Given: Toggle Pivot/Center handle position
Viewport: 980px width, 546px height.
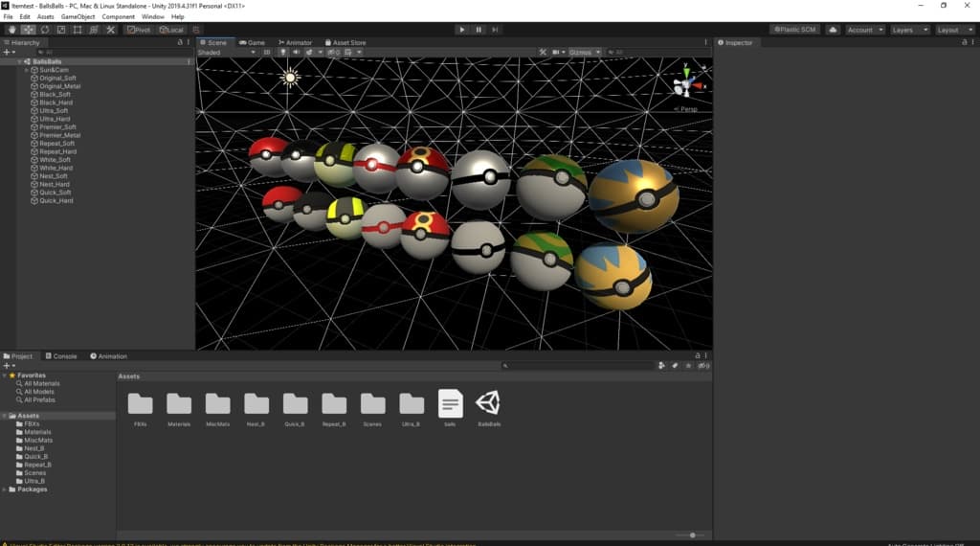Looking at the screenshot, I should click(x=139, y=30).
